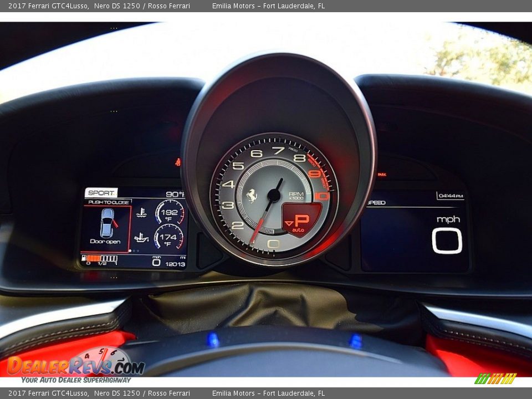Click '2017 Ferrari GTC4Lusso' in the bottom caption
The height and width of the screenshot is (399, 532).
(x=48, y=393)
